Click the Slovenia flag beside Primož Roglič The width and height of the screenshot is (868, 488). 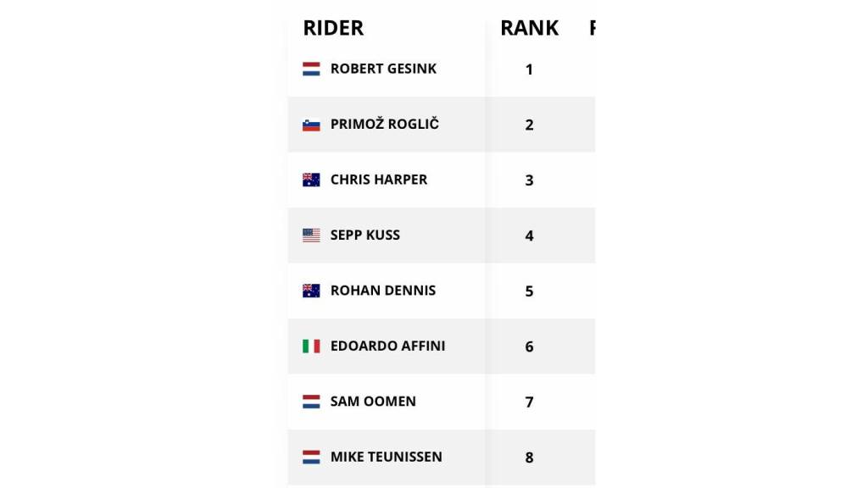(311, 125)
